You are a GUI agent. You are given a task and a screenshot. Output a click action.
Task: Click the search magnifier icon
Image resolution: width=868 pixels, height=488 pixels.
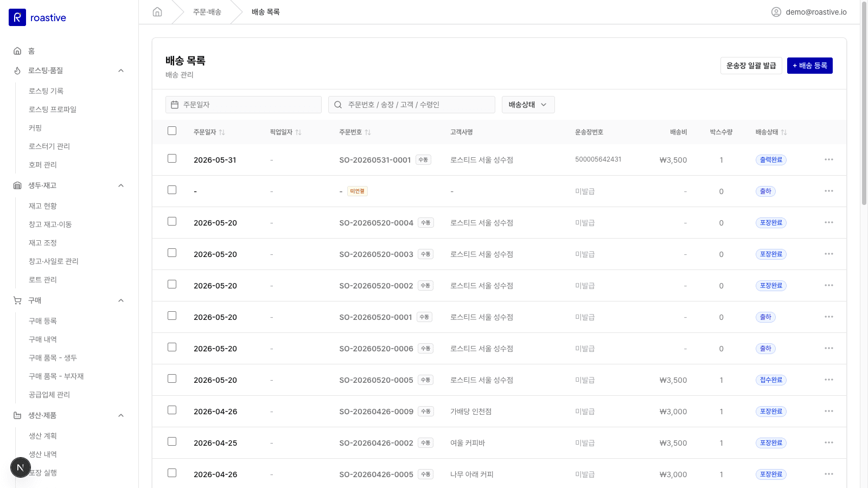coord(338,105)
